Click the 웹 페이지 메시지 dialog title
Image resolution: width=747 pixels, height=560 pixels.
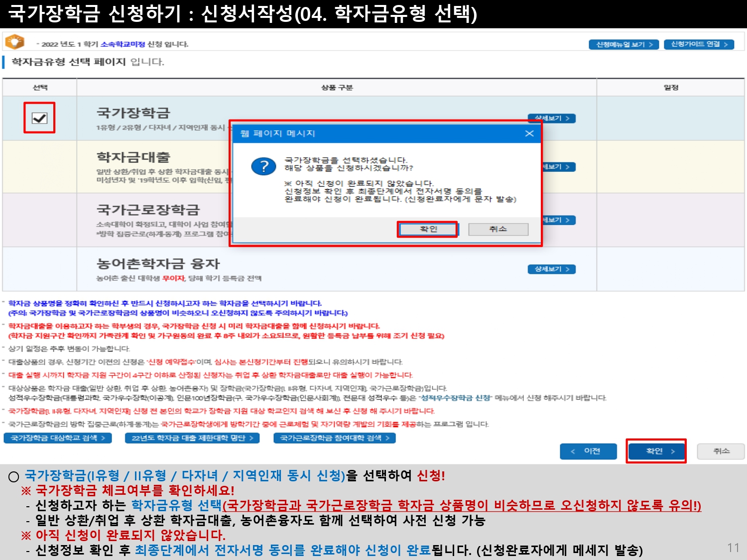[278, 133]
